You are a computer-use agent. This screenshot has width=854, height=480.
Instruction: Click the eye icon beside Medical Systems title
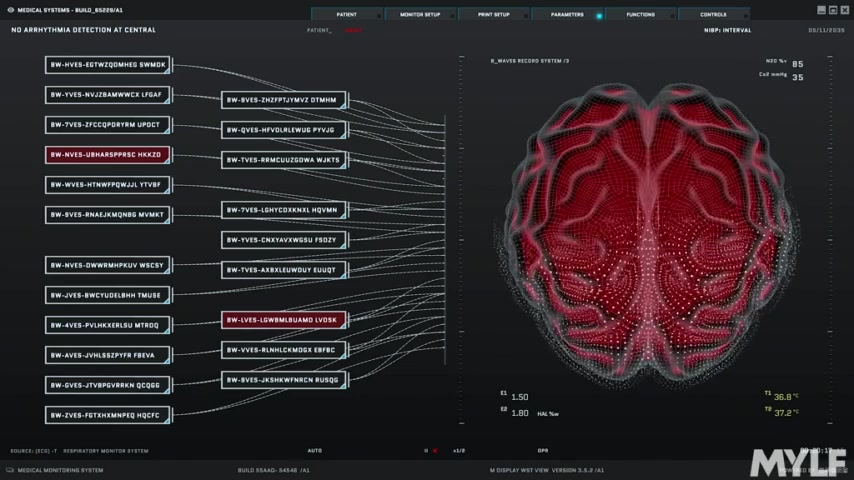[x=10, y=10]
